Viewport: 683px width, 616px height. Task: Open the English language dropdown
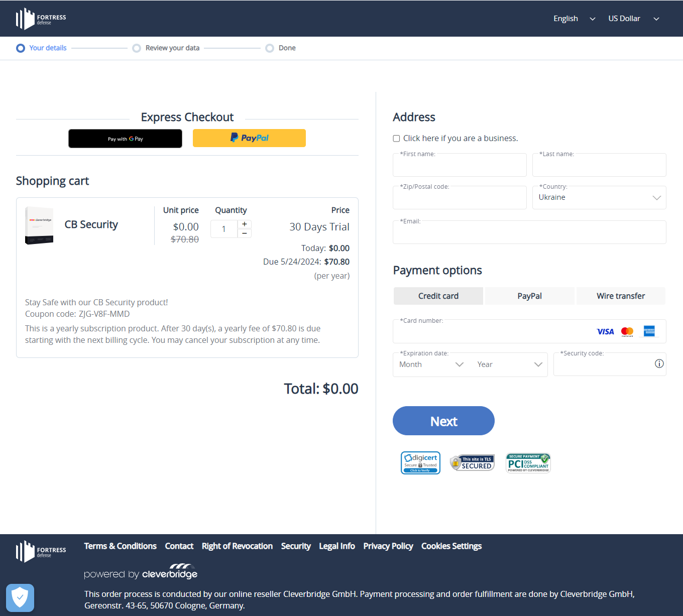(574, 19)
